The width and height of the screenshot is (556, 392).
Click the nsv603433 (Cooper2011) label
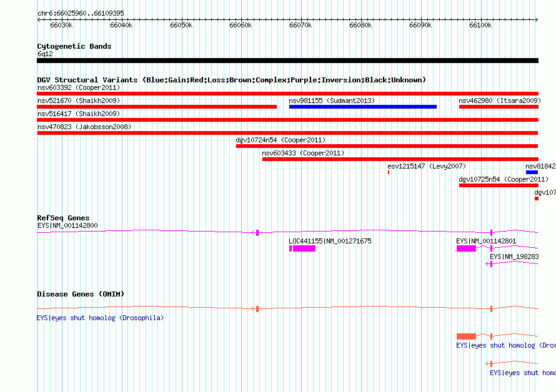[303, 153]
